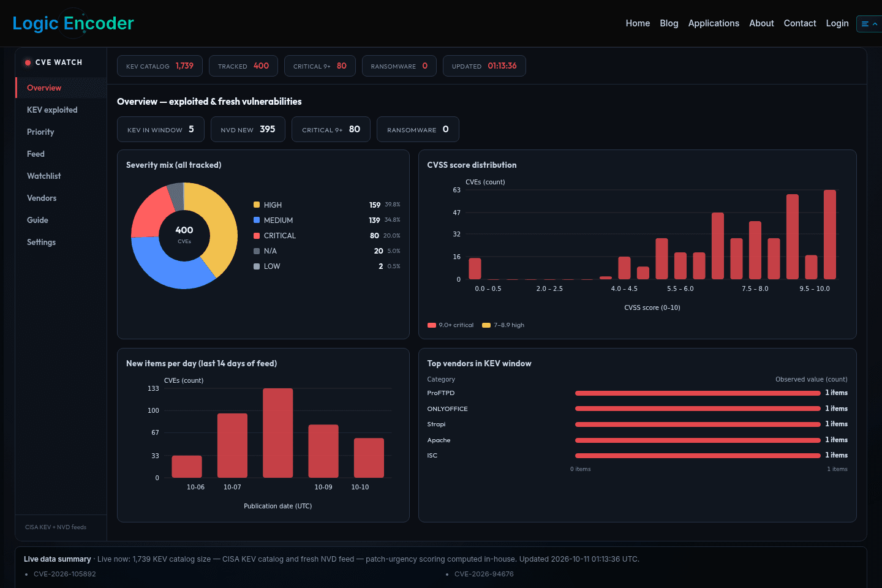Click the Logic Encoder logo
The image size is (882, 588).
(x=73, y=23)
